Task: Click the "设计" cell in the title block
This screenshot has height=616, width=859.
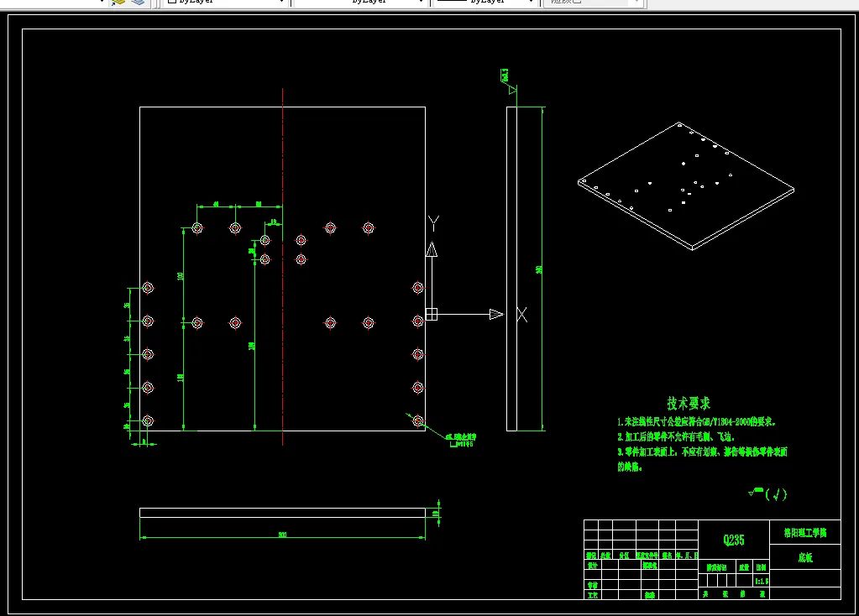Action: [x=592, y=565]
